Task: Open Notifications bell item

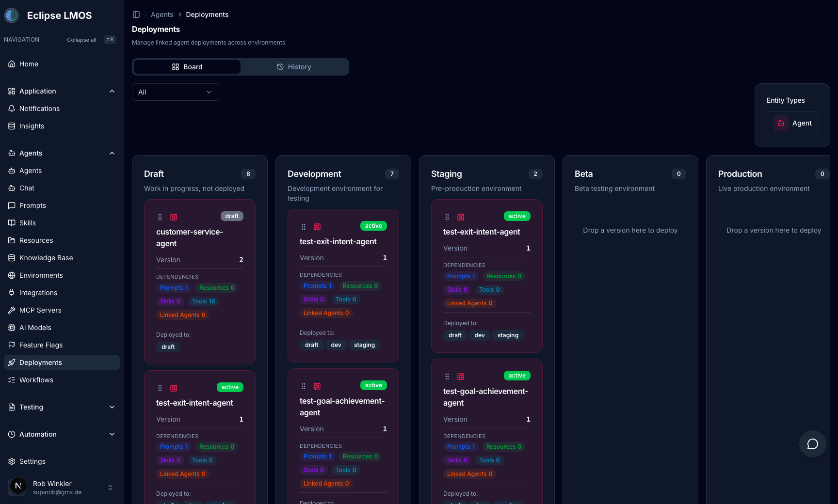Action: pos(62,109)
